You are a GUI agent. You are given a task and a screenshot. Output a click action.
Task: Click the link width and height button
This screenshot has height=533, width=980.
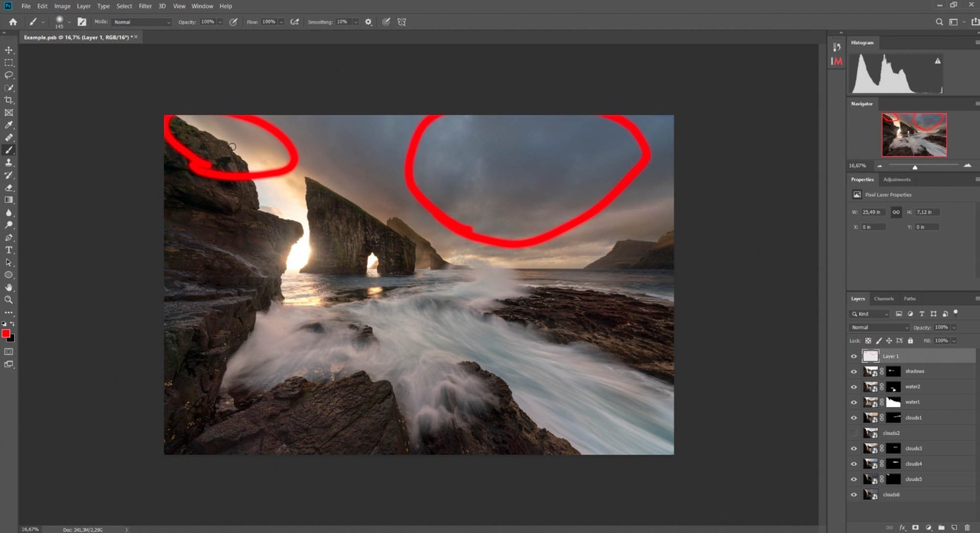pos(896,212)
